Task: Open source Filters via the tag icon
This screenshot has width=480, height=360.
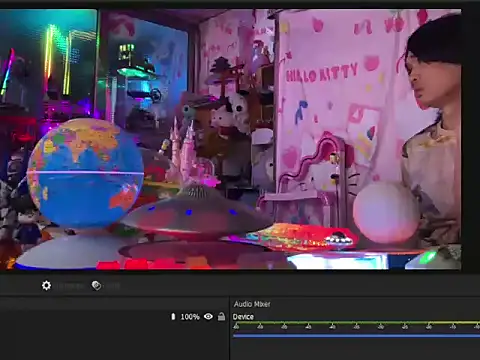Action: tap(96, 286)
